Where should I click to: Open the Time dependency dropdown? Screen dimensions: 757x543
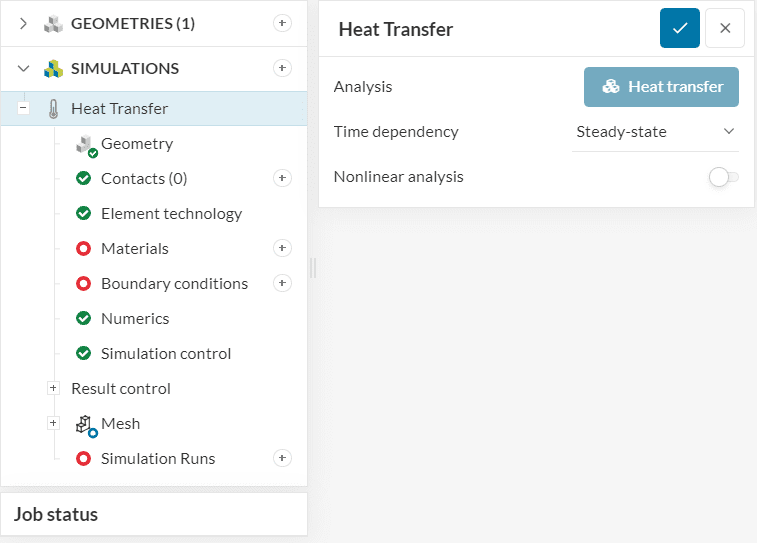(x=655, y=131)
